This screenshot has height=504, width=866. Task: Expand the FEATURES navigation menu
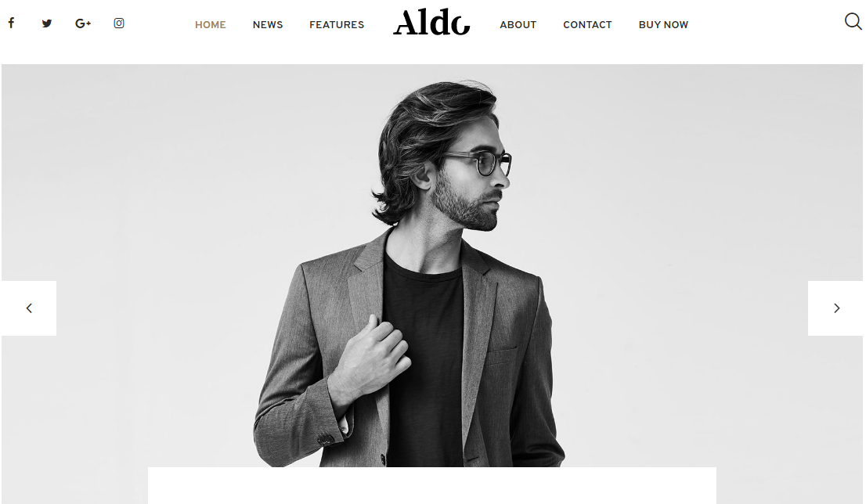pyautogui.click(x=337, y=25)
